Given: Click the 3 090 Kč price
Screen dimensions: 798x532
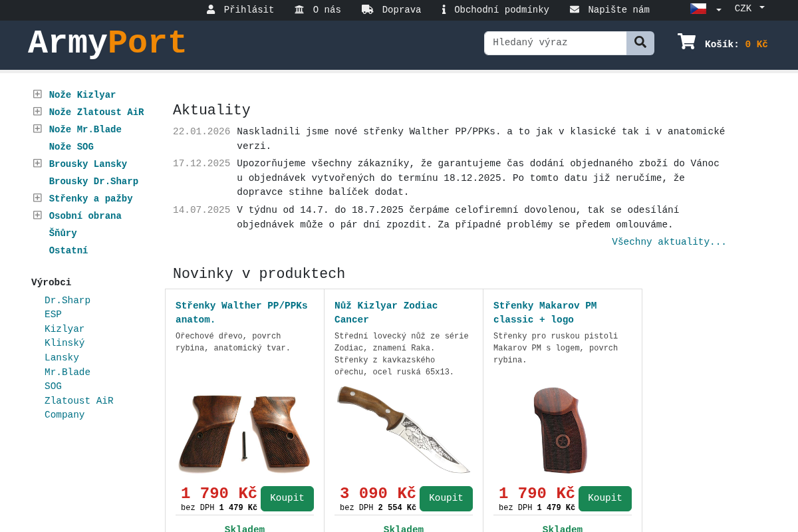Looking at the screenshot, I should [378, 493].
